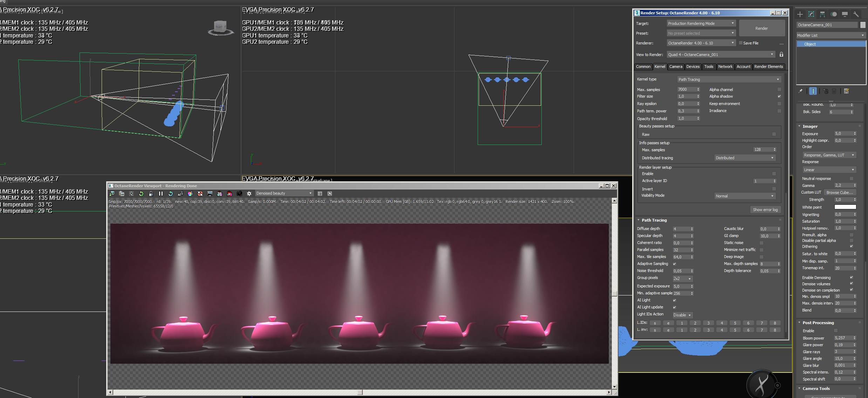The width and height of the screenshot is (868, 398).
Task: Open Configure Modifier Sets icon
Action: [847, 91]
